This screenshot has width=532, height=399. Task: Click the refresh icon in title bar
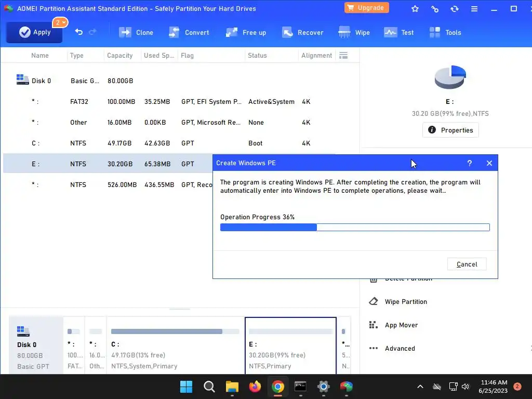click(454, 9)
